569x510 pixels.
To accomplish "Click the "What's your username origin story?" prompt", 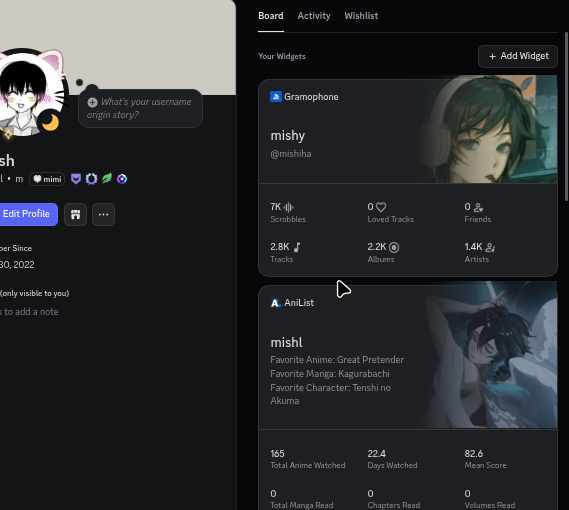I will pos(139,108).
